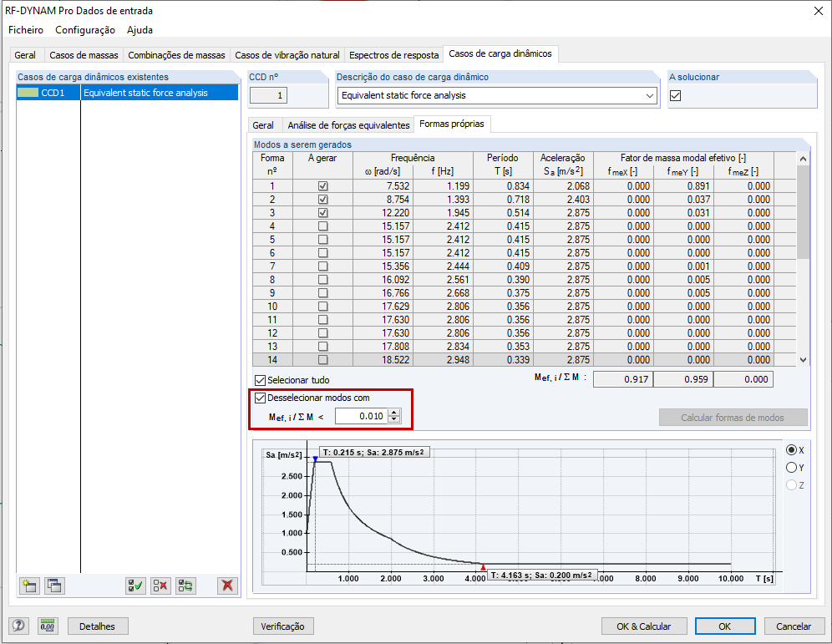Viewport: 832px width, 644px height.
Task: Switch to Combinações de massas tab
Action: 177,55
